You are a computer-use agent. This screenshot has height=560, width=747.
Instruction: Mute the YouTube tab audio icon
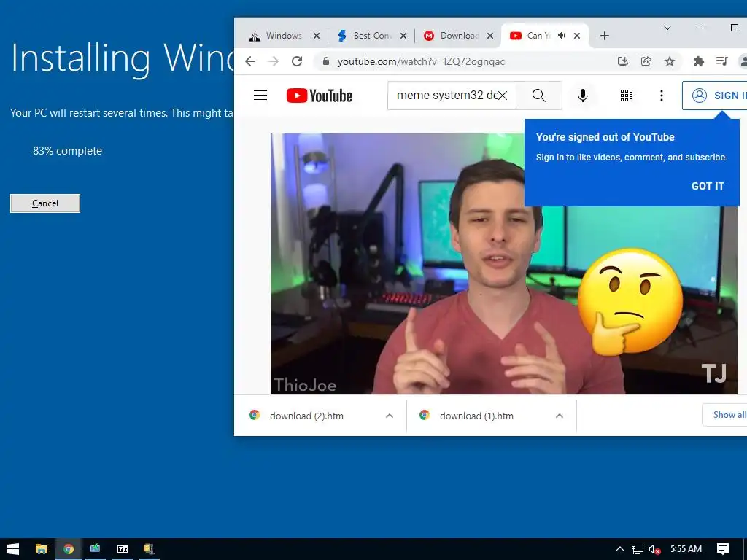562,36
